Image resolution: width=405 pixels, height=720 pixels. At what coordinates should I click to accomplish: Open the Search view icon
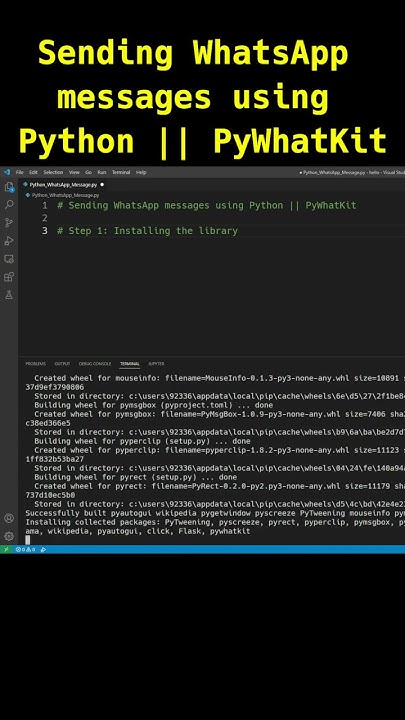tap(9, 205)
